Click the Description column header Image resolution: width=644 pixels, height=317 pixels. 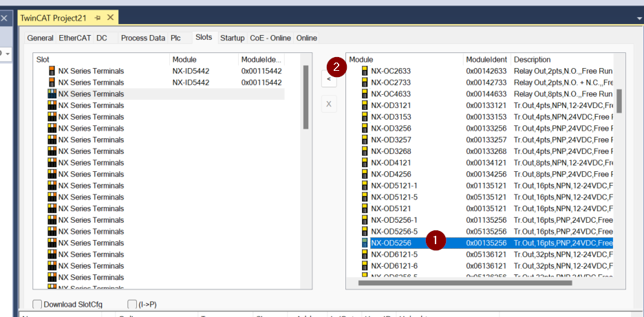point(562,60)
